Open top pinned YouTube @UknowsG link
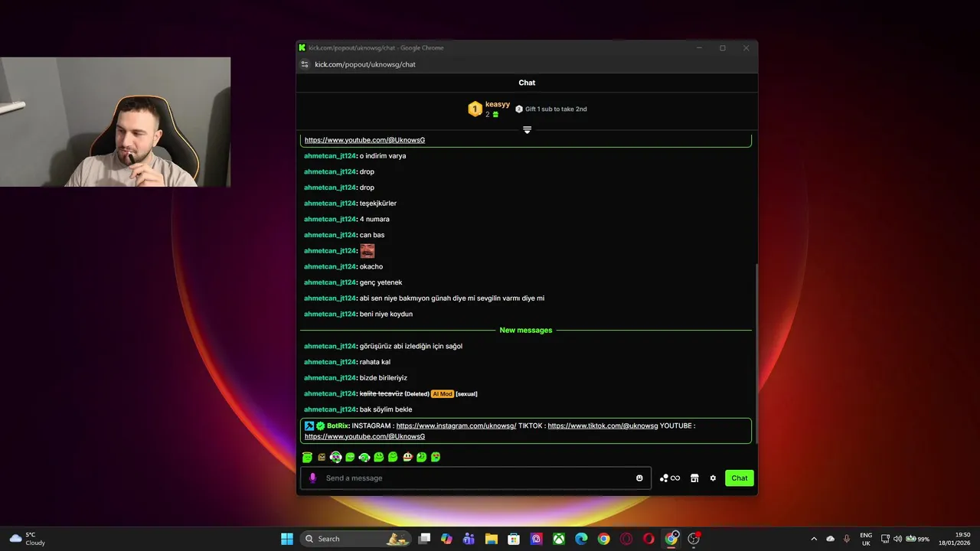Screen dimensions: 980x551 click(x=364, y=140)
